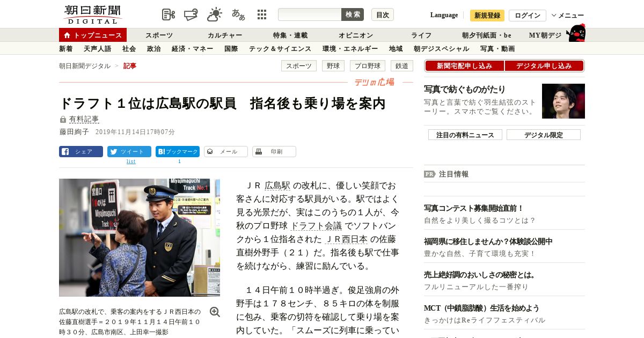644x338 pixels.
Task: Click the lock icon beside 有料記事
Action: pyautogui.click(x=63, y=119)
